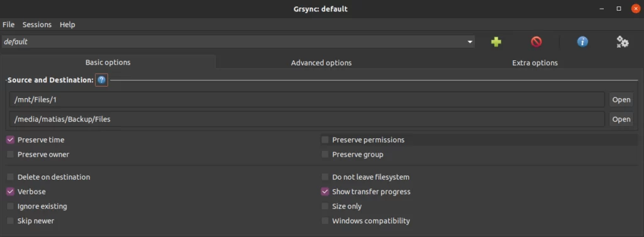Image resolution: width=644 pixels, height=237 pixels.
Task: Close the Grsync window
Action: coord(635,9)
